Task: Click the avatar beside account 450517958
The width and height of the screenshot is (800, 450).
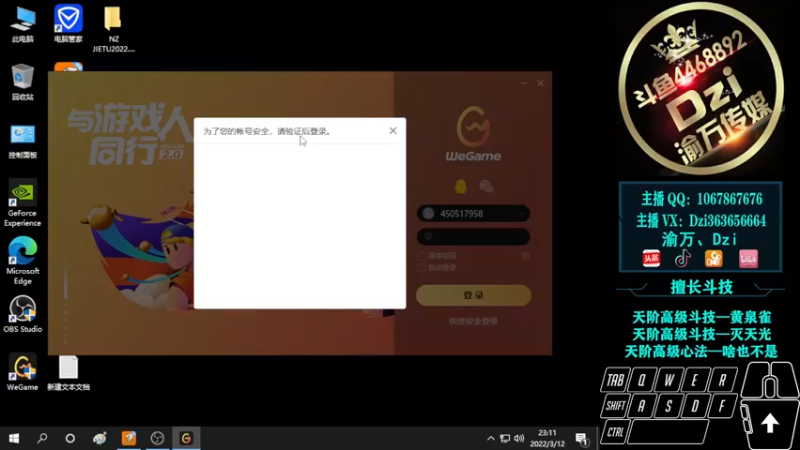Action: click(429, 214)
